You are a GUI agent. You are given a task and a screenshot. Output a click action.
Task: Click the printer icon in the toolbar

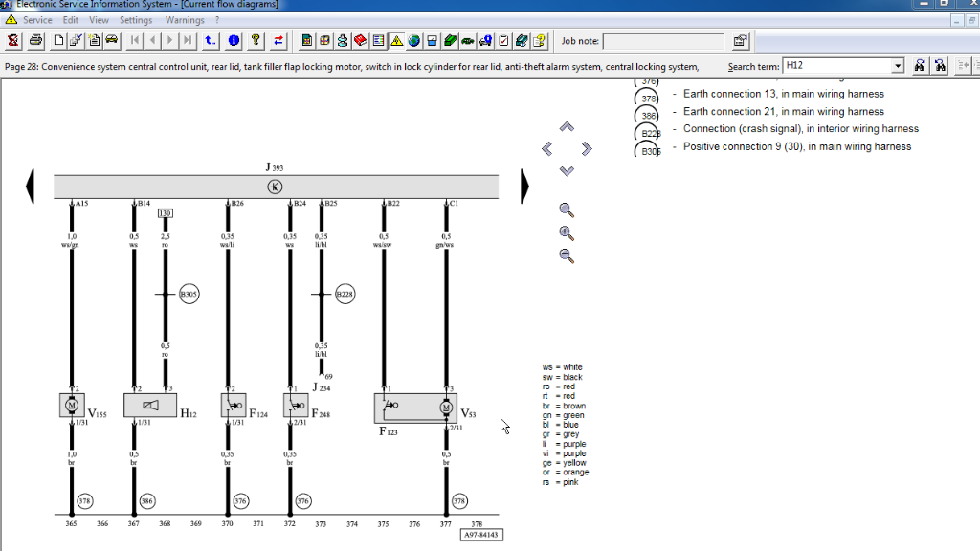35,40
